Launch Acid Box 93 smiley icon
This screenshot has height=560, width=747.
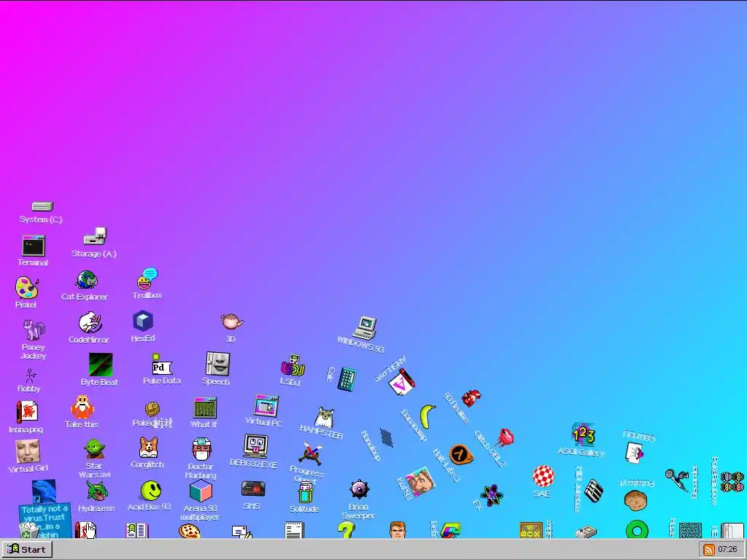151,491
